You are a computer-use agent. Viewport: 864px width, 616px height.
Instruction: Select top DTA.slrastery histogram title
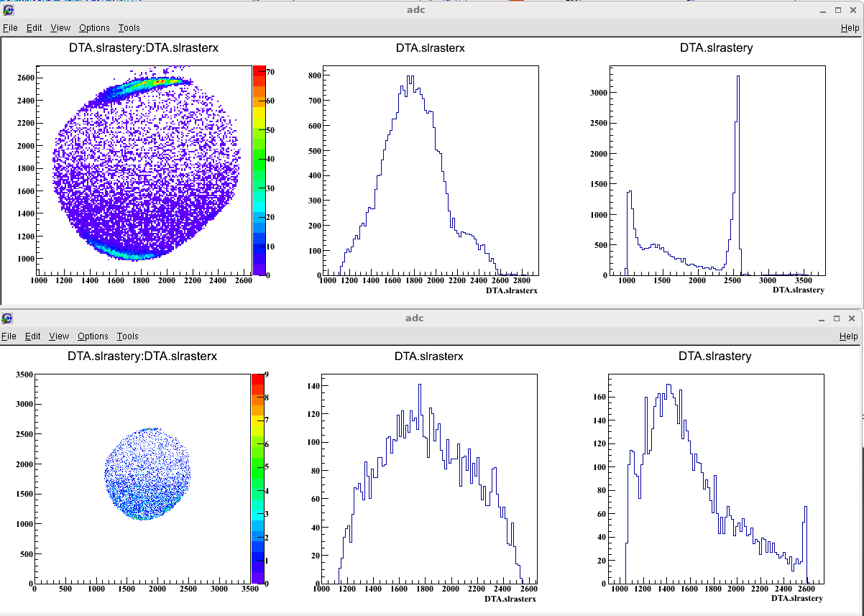click(717, 48)
